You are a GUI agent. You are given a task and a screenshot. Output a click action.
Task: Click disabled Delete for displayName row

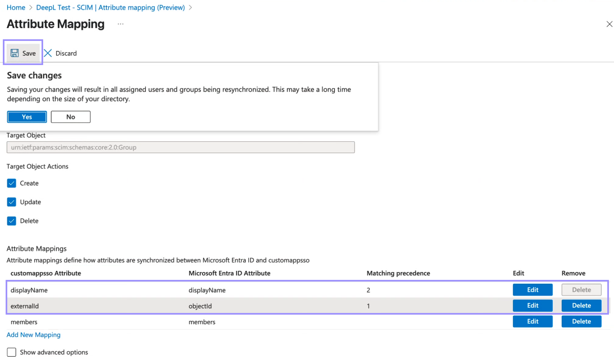click(581, 289)
